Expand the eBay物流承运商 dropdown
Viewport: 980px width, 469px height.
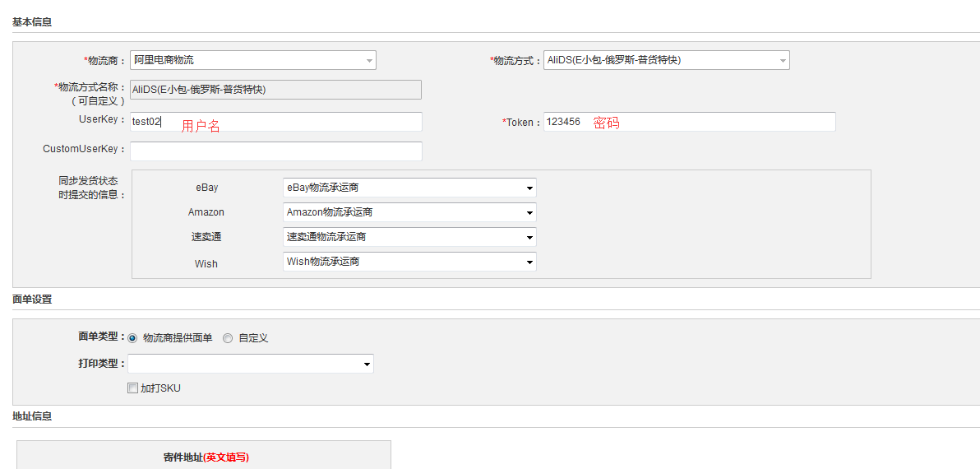tap(409, 188)
